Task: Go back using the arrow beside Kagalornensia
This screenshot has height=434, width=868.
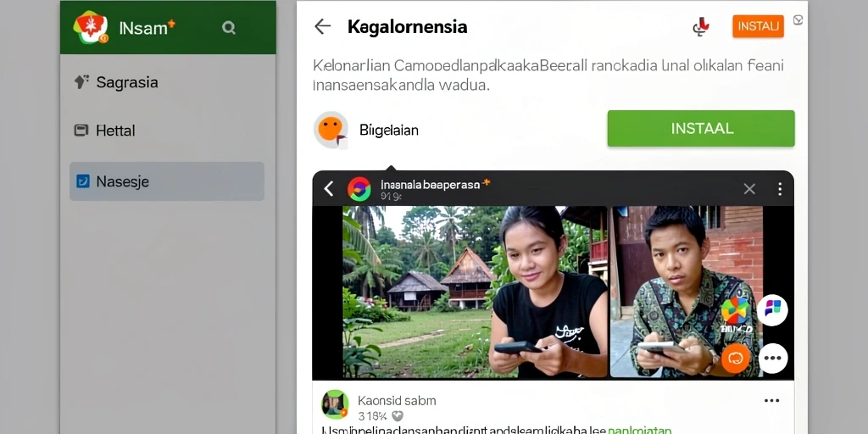Action: (x=322, y=26)
